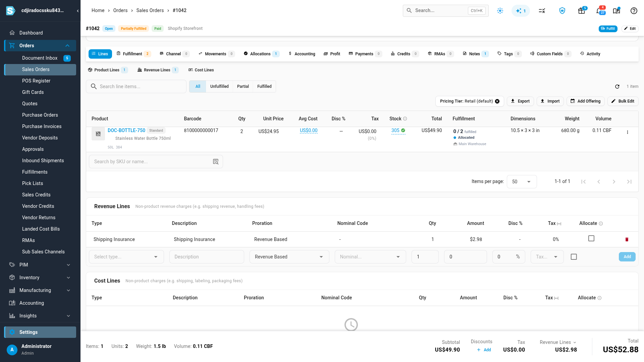
Task: Click the SKU lookup search icon
Action: coord(216,162)
